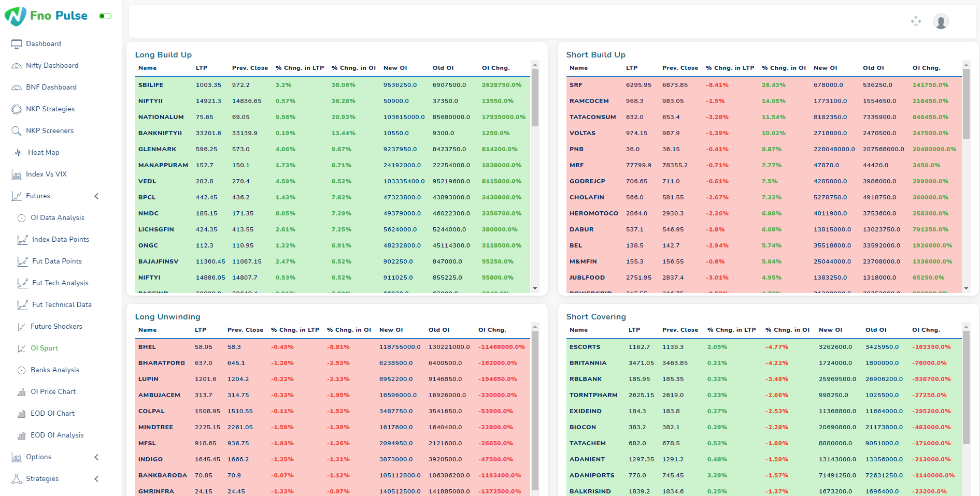Click the EOD OI Chart bar icon
Viewport: 980px width, 496px height.
tap(22, 414)
